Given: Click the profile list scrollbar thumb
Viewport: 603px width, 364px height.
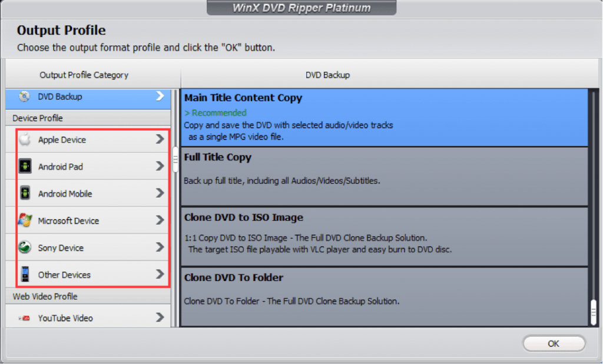Looking at the screenshot, I should pos(594,312).
